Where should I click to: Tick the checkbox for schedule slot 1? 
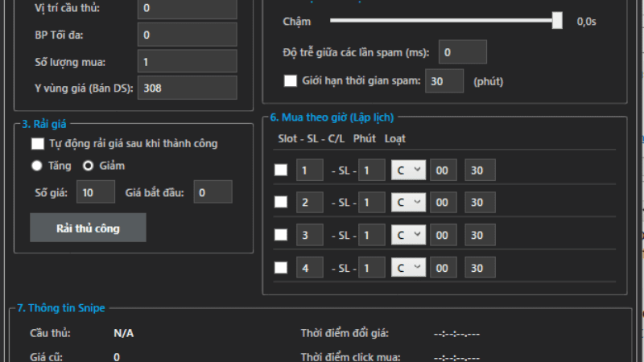[280, 171]
